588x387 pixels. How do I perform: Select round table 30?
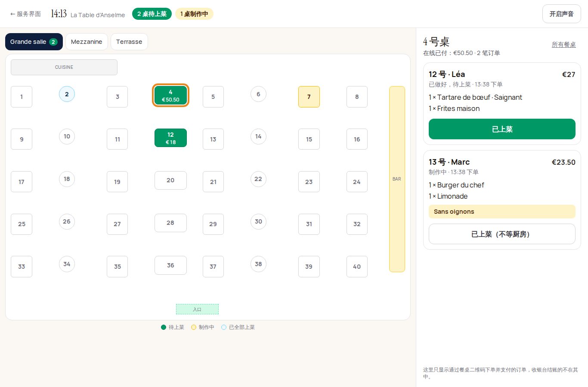(258, 221)
